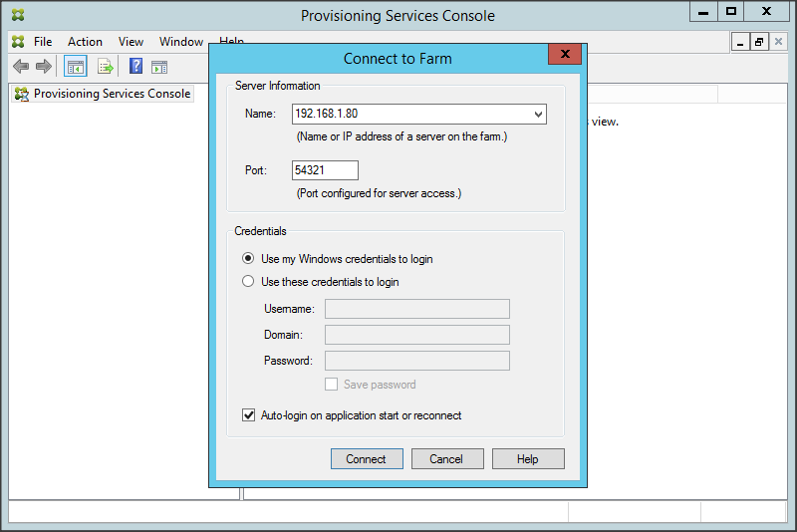Screen dimensions: 797x532
Task: Toggle the Show/Hide Action Pane icon
Action: pos(159,67)
